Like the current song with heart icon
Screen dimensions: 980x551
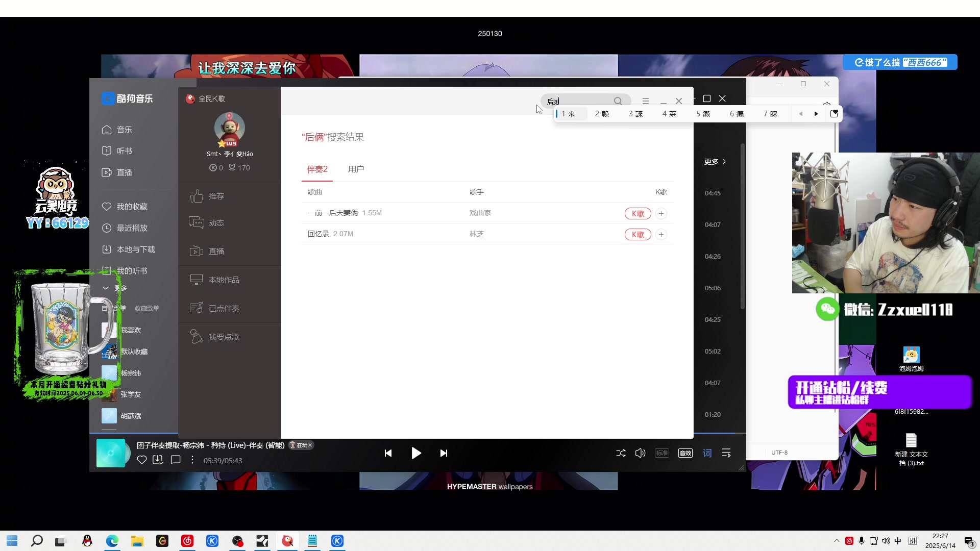pos(142,460)
